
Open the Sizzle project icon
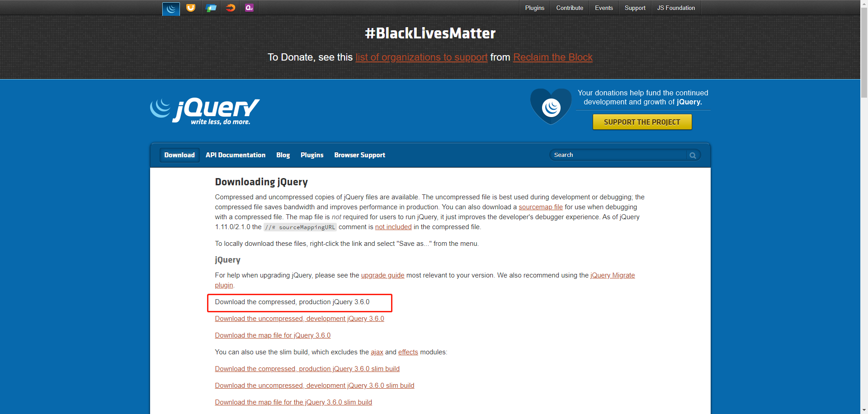[x=231, y=8]
